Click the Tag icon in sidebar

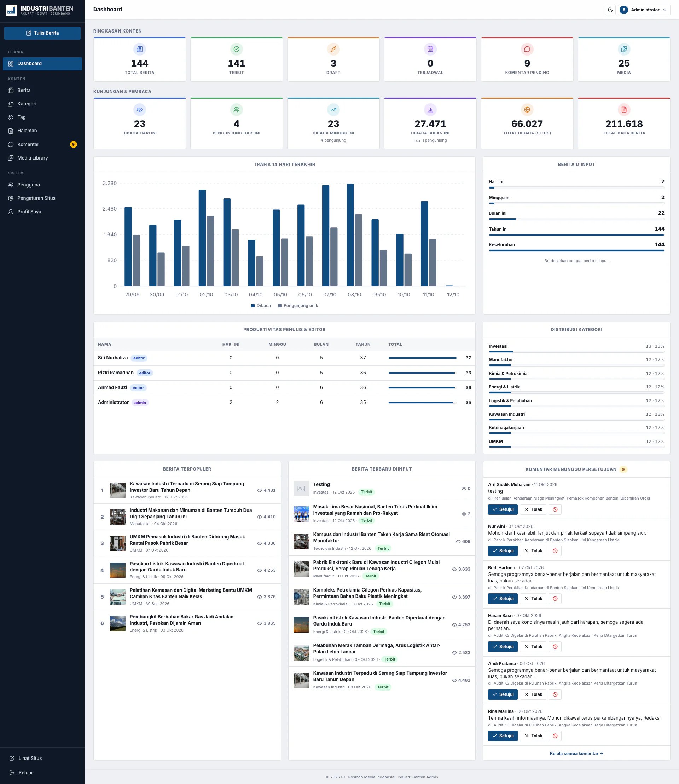pos(11,117)
